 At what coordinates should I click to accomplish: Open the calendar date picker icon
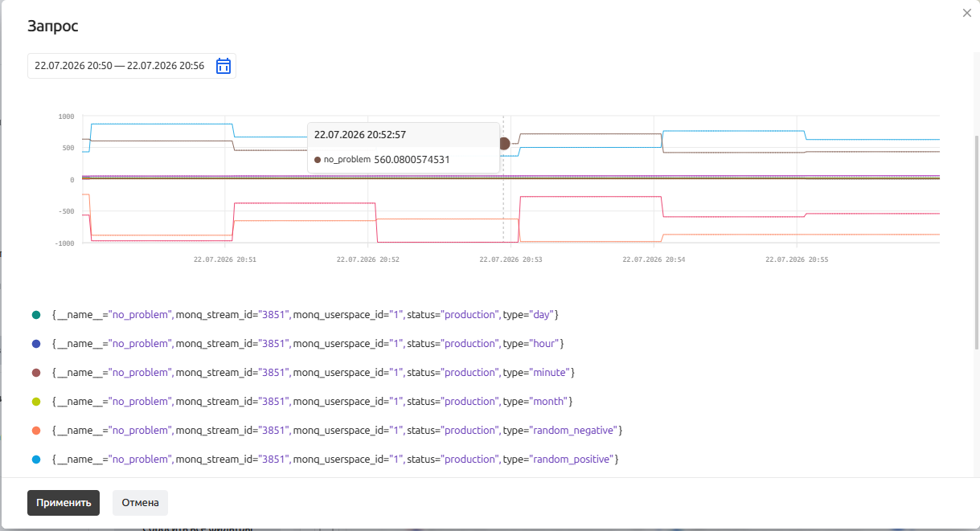click(223, 66)
